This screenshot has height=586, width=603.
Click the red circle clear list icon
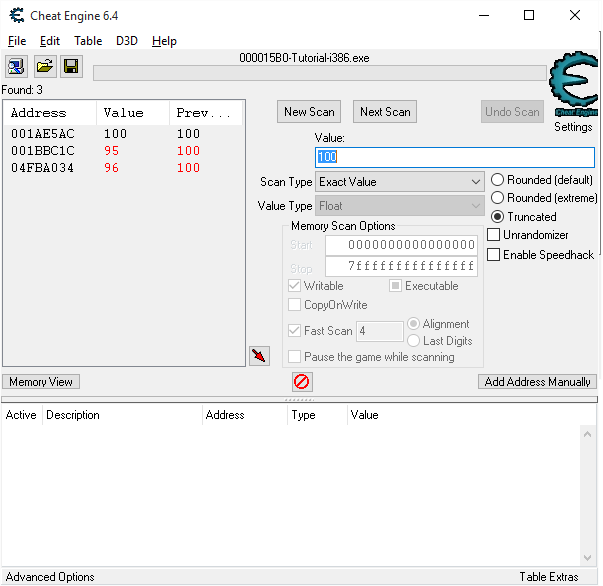[301, 381]
